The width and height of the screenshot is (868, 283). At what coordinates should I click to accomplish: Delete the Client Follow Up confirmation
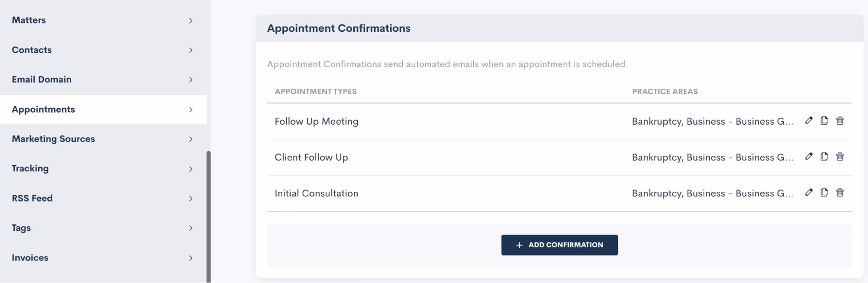coord(840,156)
